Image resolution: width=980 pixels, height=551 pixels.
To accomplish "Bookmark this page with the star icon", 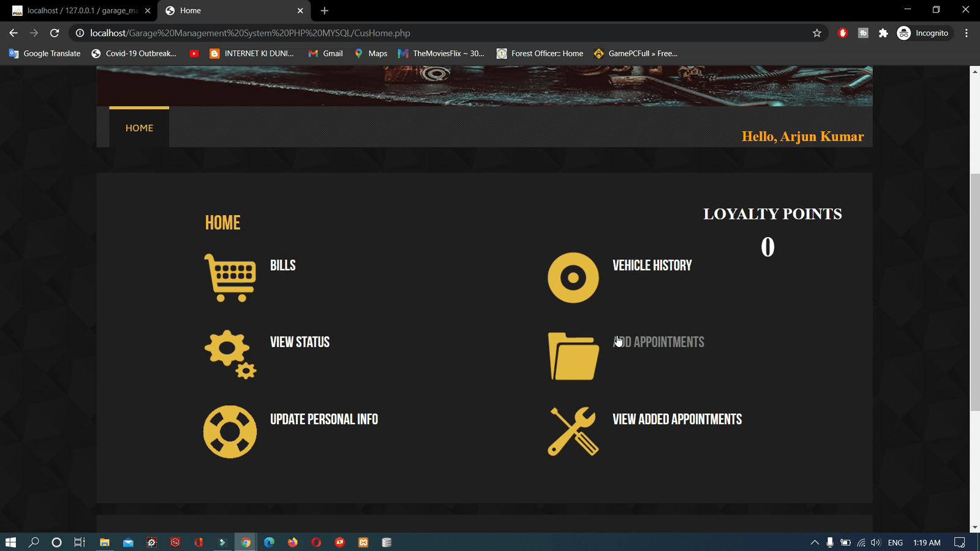I will (x=816, y=33).
